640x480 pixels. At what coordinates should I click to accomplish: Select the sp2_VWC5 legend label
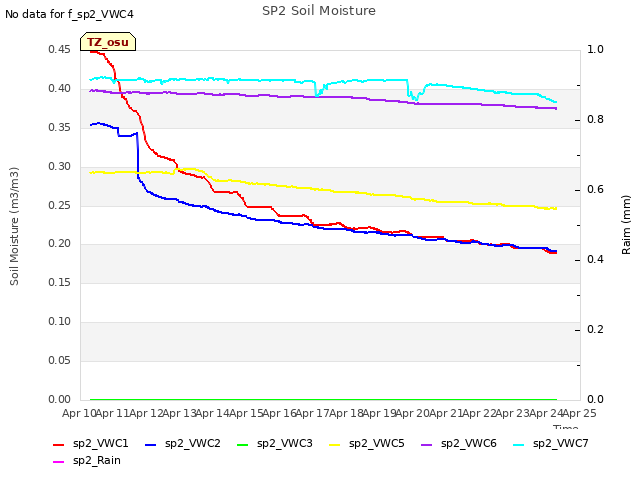(x=377, y=444)
